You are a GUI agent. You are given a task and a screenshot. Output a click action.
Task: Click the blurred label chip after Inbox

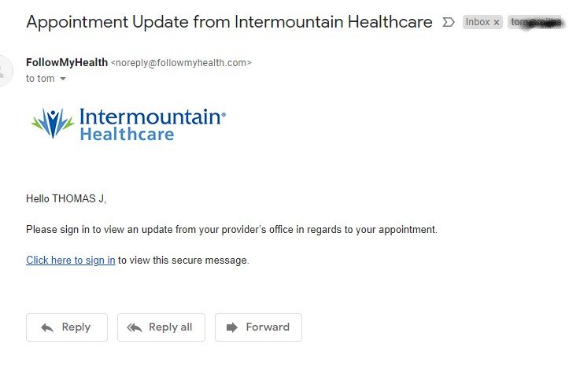tap(537, 22)
